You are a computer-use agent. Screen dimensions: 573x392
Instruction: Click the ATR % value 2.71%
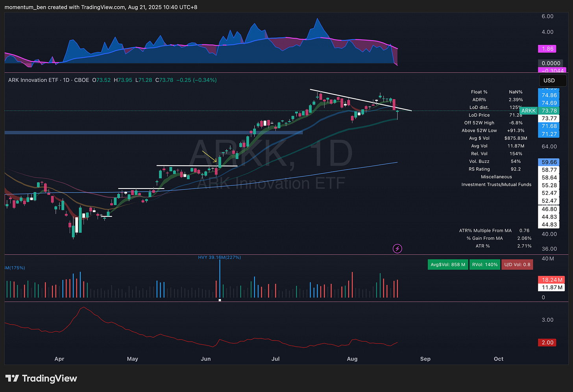click(524, 246)
